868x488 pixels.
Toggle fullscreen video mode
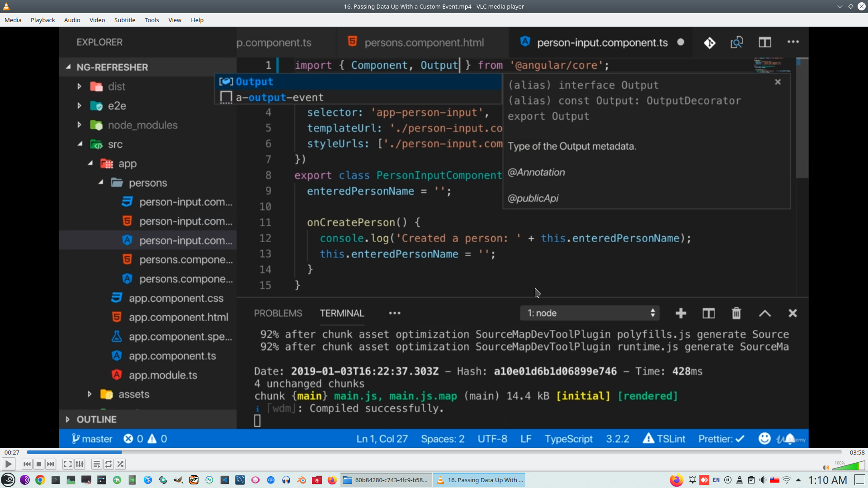[67, 464]
